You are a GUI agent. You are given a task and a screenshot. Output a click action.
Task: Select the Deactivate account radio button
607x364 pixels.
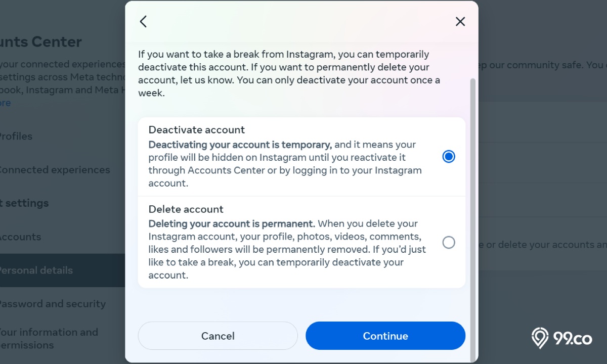click(449, 157)
